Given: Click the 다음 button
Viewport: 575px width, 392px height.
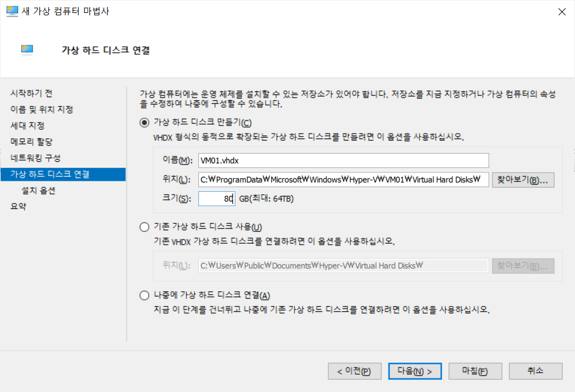Looking at the screenshot, I should click(415, 371).
